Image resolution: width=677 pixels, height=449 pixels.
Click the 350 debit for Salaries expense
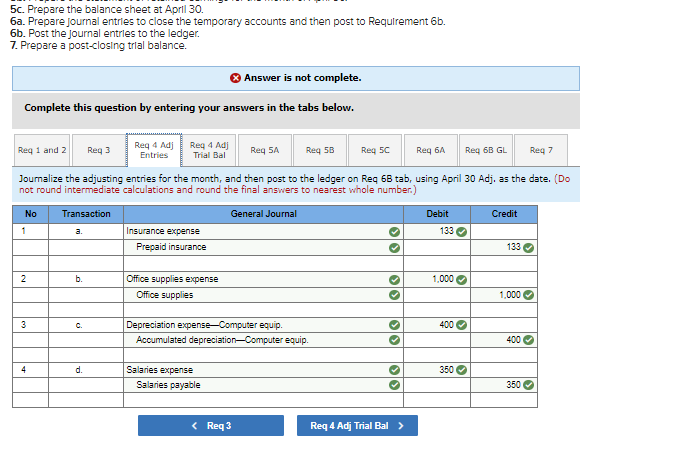pos(446,370)
